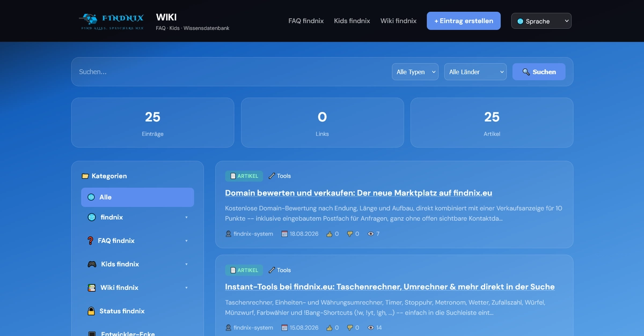Click the 25 Einträge stat card

152,123
